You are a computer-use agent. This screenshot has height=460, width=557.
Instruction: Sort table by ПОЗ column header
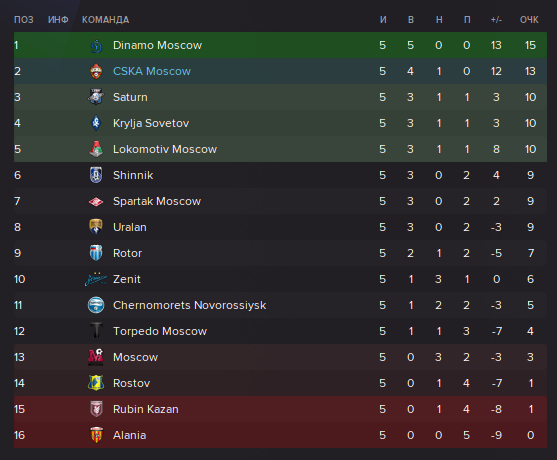[x=24, y=20]
